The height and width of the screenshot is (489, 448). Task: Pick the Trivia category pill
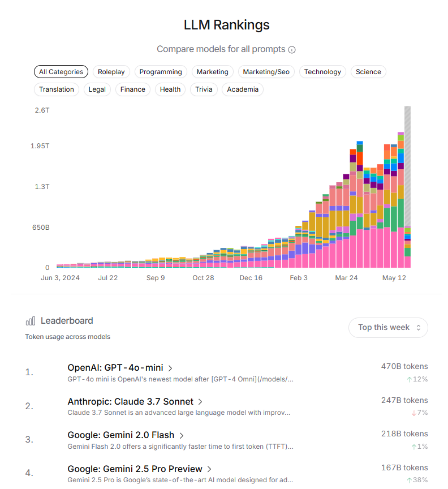tap(204, 89)
